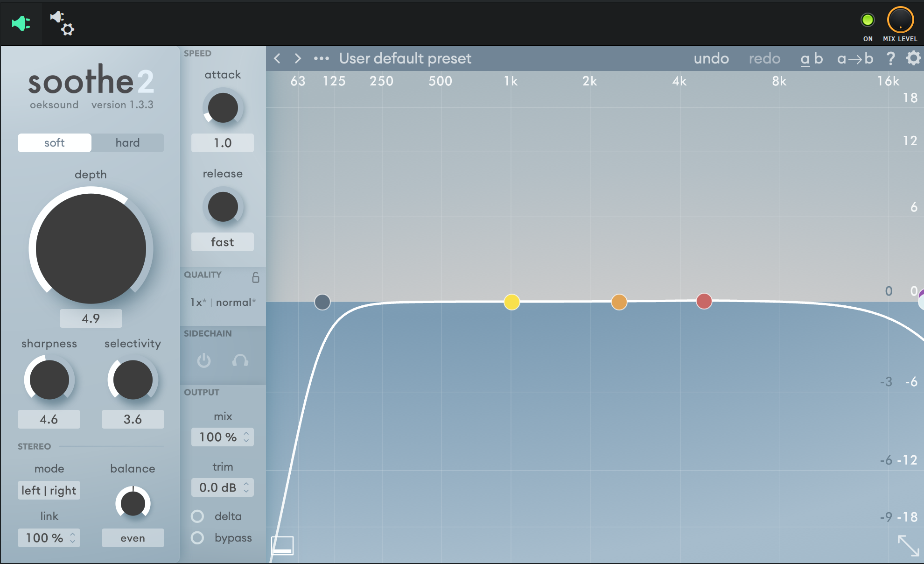Image resolution: width=924 pixels, height=564 pixels.
Task: Enable sidechain listen via headphone icon
Action: pyautogui.click(x=241, y=361)
